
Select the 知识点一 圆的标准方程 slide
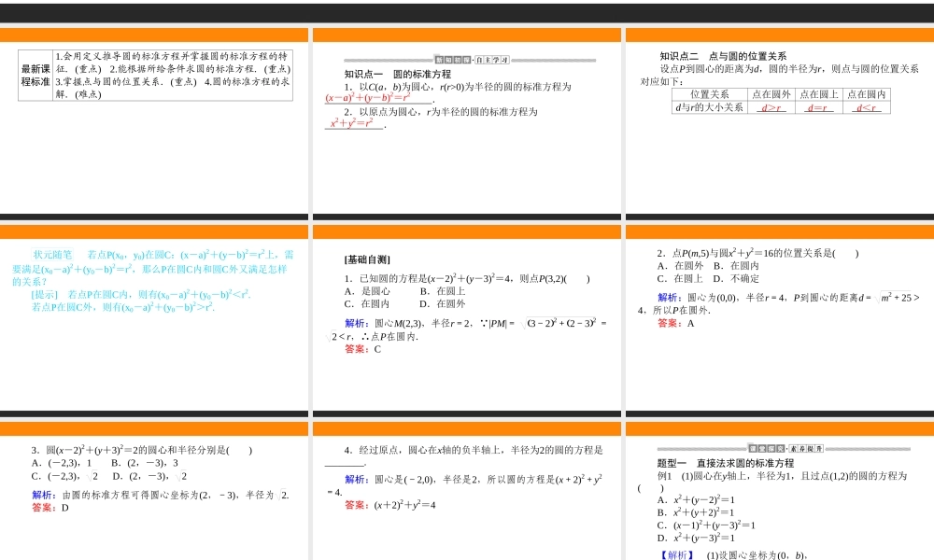(x=466, y=124)
